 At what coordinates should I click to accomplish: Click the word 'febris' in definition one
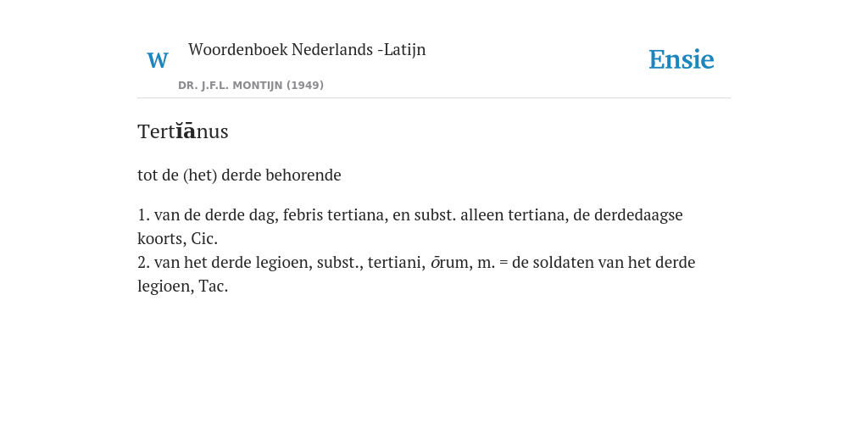click(x=303, y=214)
